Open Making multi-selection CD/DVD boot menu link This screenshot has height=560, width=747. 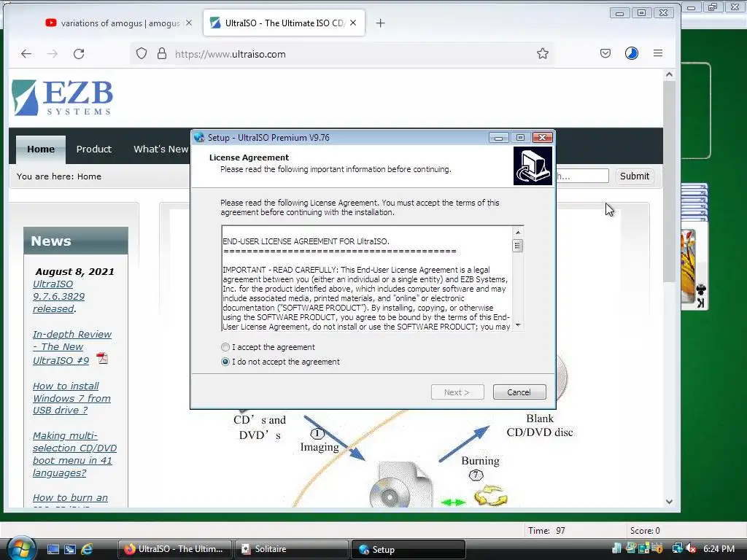pos(74,454)
